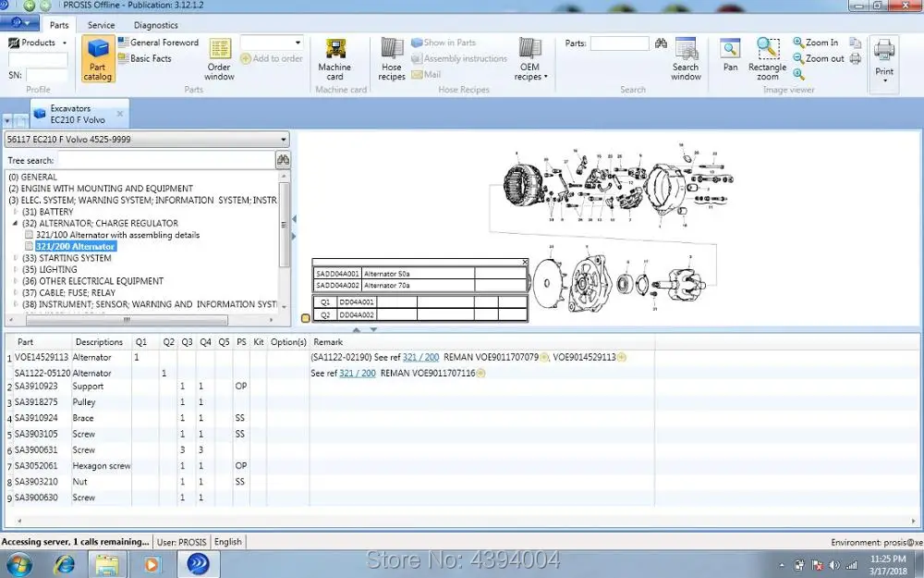Viewport: 924px width, 578px height.
Task: Click Show in Parts
Action: (444, 43)
